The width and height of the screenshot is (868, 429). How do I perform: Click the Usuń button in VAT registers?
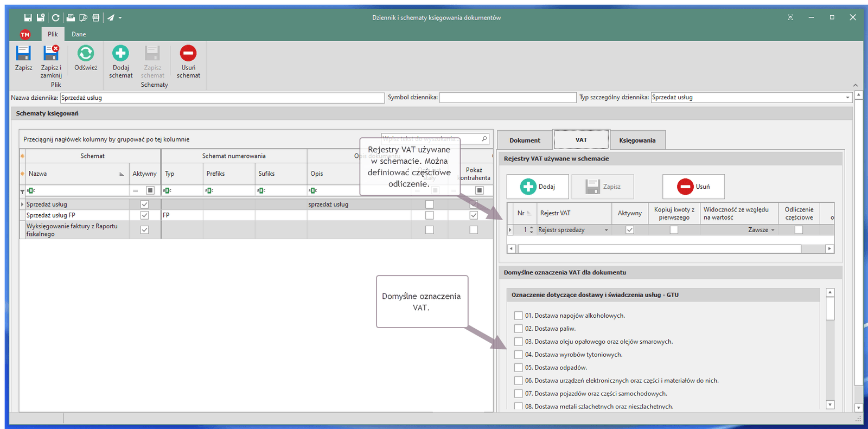(693, 187)
